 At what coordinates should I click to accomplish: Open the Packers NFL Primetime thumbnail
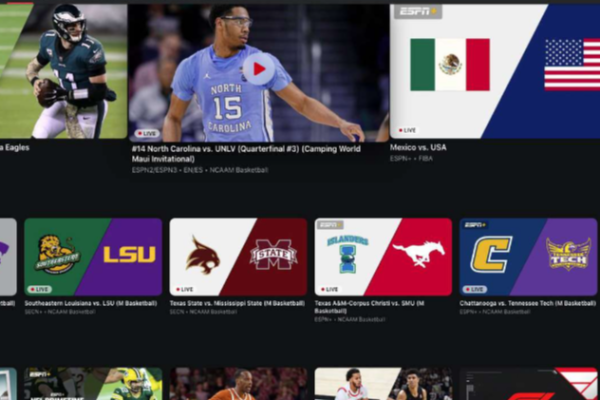93,384
